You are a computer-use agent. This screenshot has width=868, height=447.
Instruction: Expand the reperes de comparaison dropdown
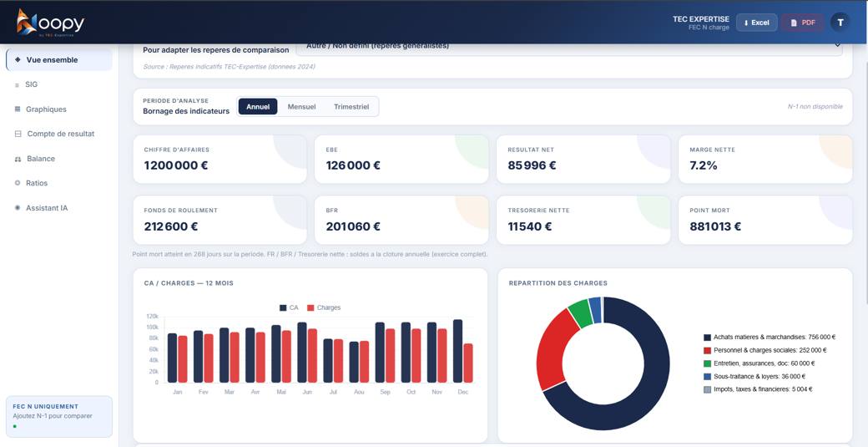click(569, 48)
